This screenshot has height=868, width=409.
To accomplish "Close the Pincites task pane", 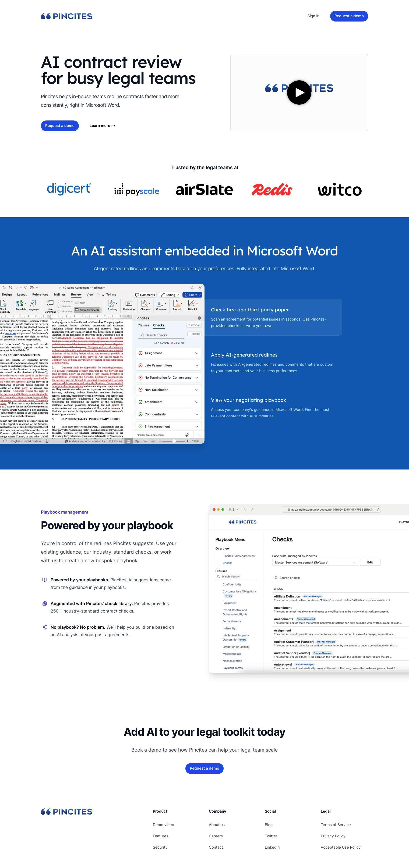I will pyautogui.click(x=199, y=318).
